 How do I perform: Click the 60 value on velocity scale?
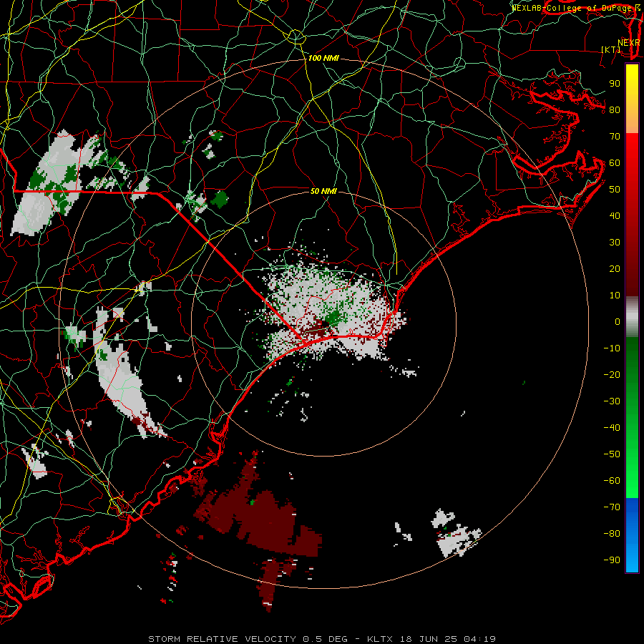coord(615,163)
